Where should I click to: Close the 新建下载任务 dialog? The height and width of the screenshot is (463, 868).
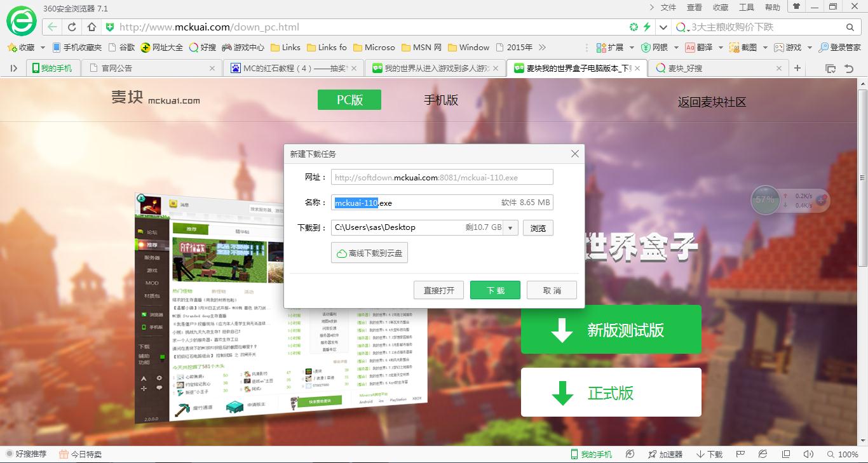[574, 154]
